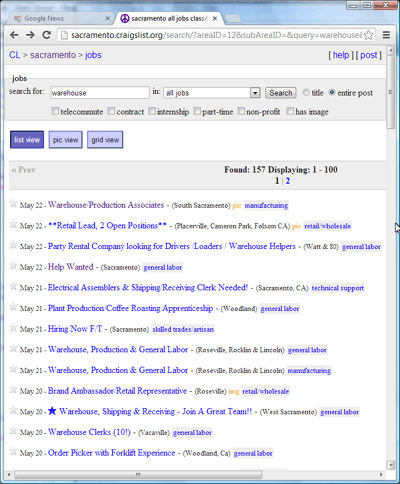Reload the Craigslist page
The width and height of the screenshot is (400, 484).
[x=46, y=35]
